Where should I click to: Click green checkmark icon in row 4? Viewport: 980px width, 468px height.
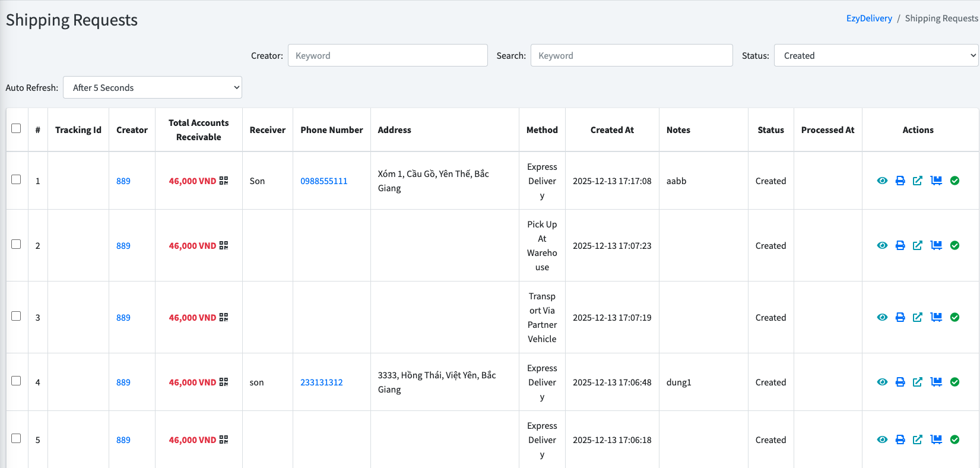point(954,382)
